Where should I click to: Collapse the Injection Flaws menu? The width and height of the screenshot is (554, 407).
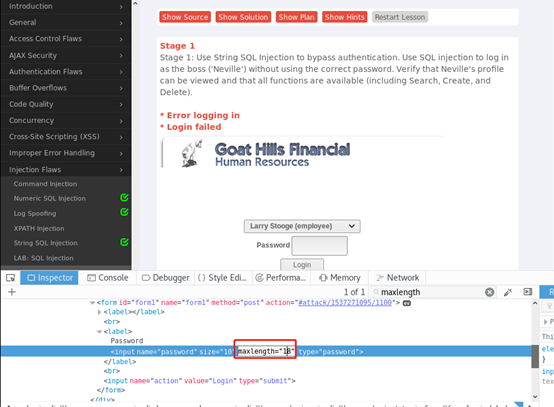66,170
